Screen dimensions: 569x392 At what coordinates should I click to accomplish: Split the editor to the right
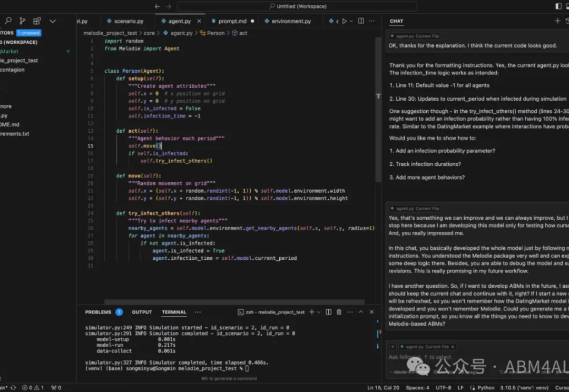click(x=361, y=21)
